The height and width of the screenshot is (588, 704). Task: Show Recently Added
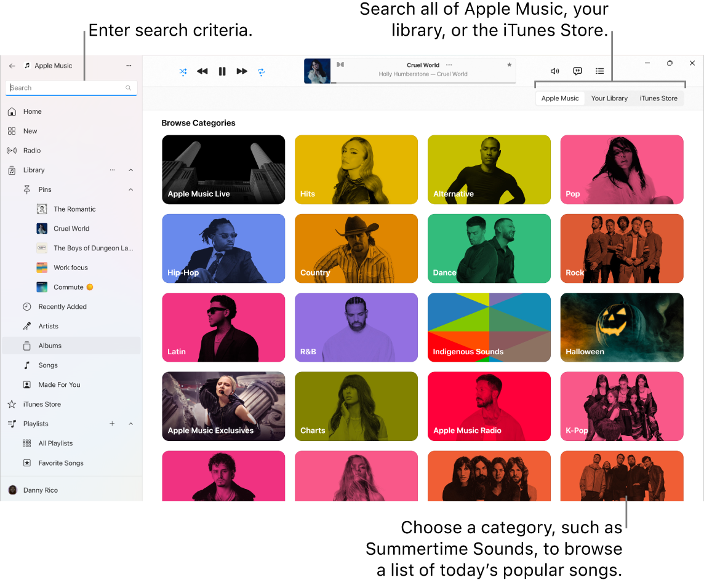tap(71, 306)
